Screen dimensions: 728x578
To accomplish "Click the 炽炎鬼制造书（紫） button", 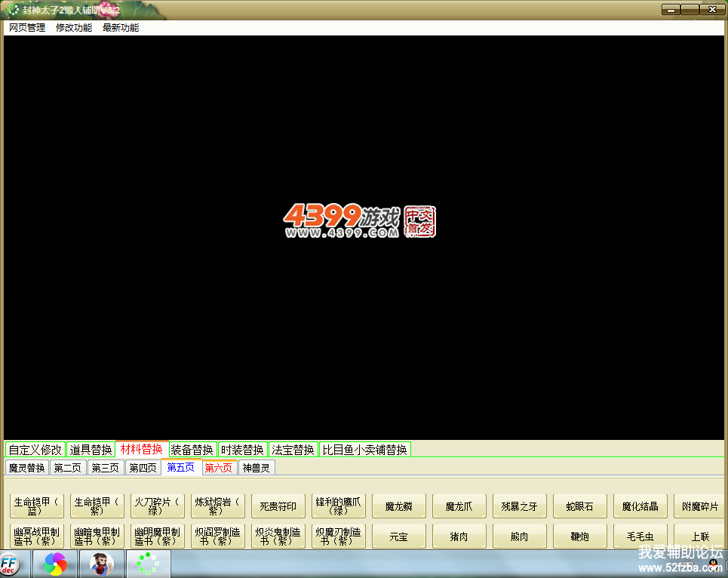I will click(278, 536).
